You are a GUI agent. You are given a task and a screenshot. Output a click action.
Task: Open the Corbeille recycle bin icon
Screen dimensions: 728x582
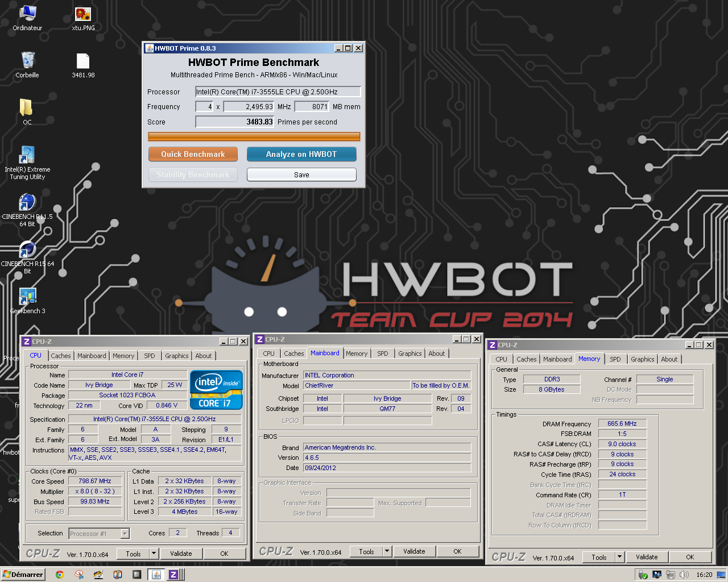(x=27, y=64)
